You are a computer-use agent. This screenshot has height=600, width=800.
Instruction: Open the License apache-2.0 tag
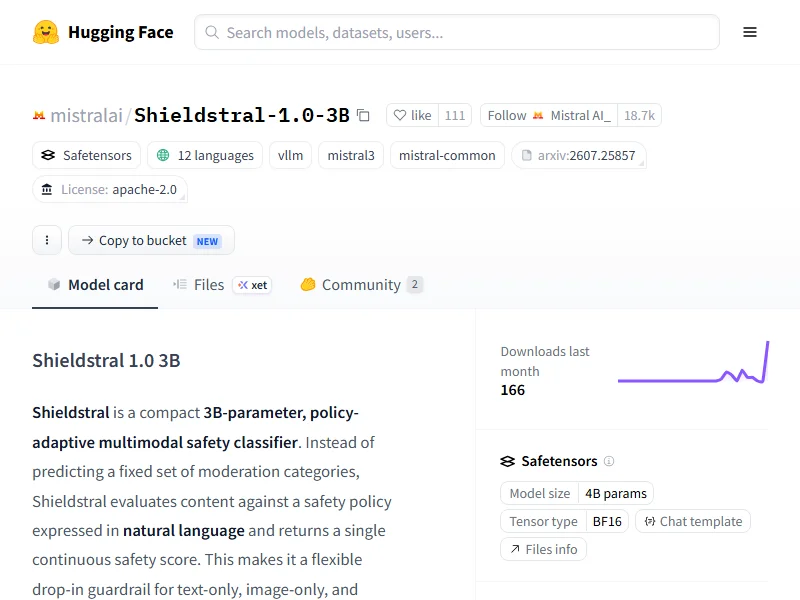(x=110, y=189)
